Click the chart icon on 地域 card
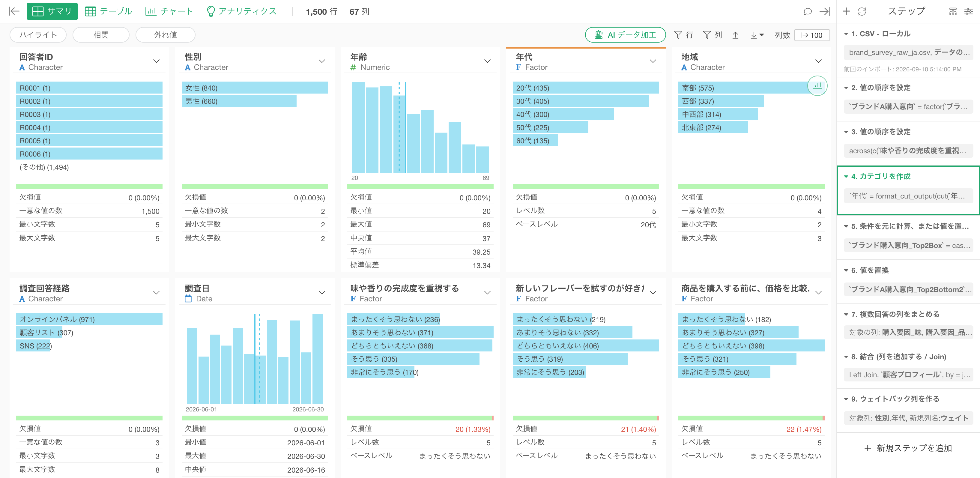Viewport: 980px width, 478px height. coord(817,86)
